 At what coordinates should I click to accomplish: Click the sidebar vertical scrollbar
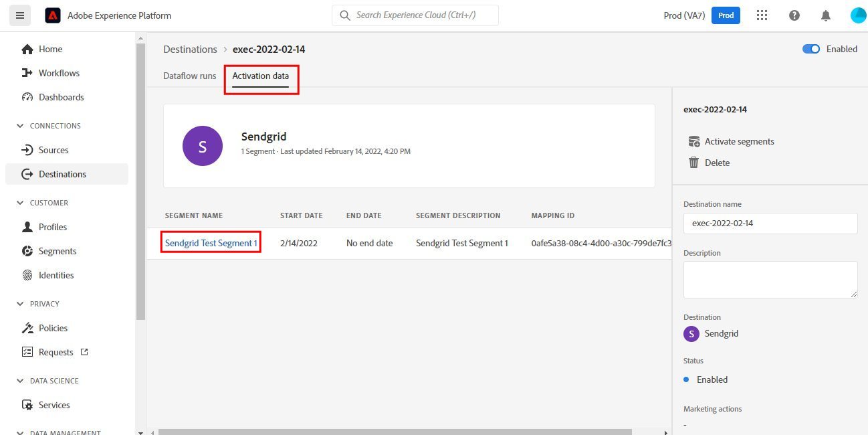point(140,181)
